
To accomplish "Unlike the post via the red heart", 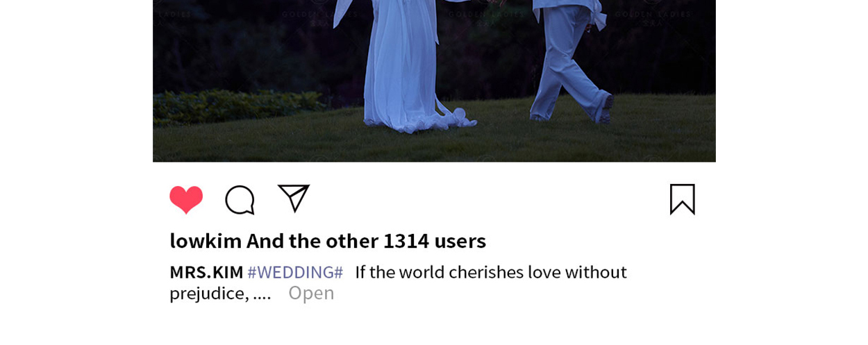I will click(186, 200).
